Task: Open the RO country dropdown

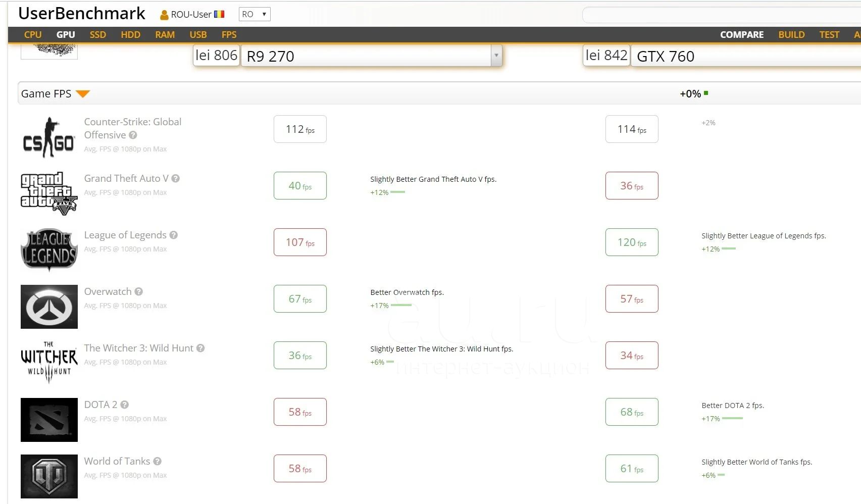Action: coord(255,14)
